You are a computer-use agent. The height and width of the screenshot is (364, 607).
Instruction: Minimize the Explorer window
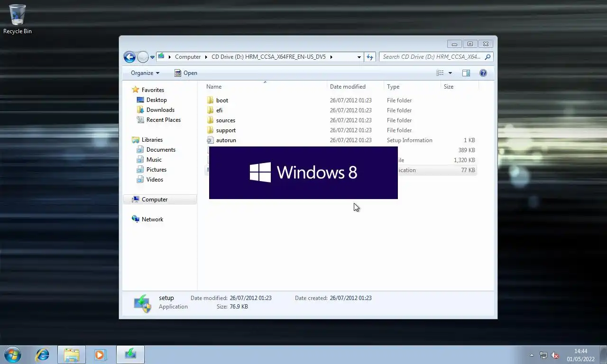(454, 44)
